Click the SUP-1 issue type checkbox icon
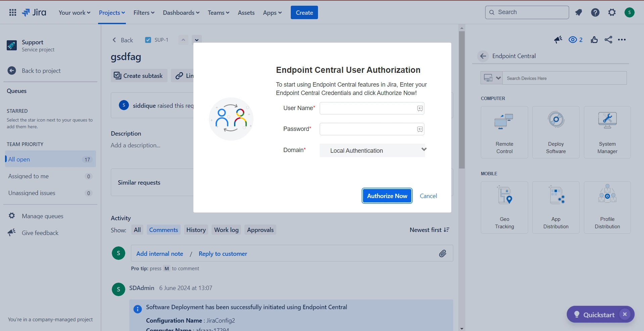The image size is (644, 331). click(148, 40)
